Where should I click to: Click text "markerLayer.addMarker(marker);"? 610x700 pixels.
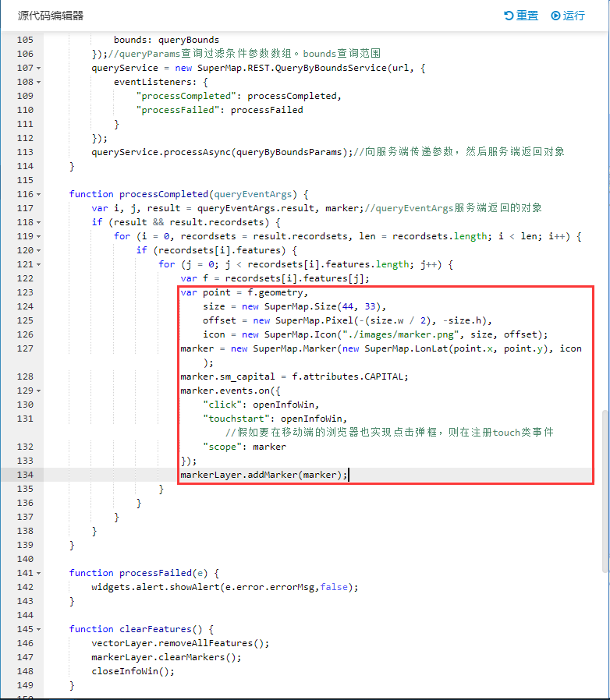click(x=264, y=475)
